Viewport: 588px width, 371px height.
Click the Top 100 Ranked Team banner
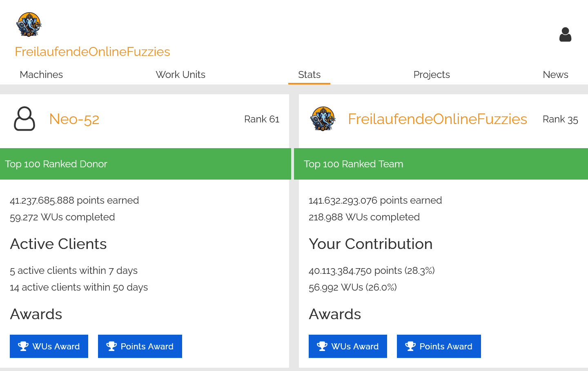(441, 164)
